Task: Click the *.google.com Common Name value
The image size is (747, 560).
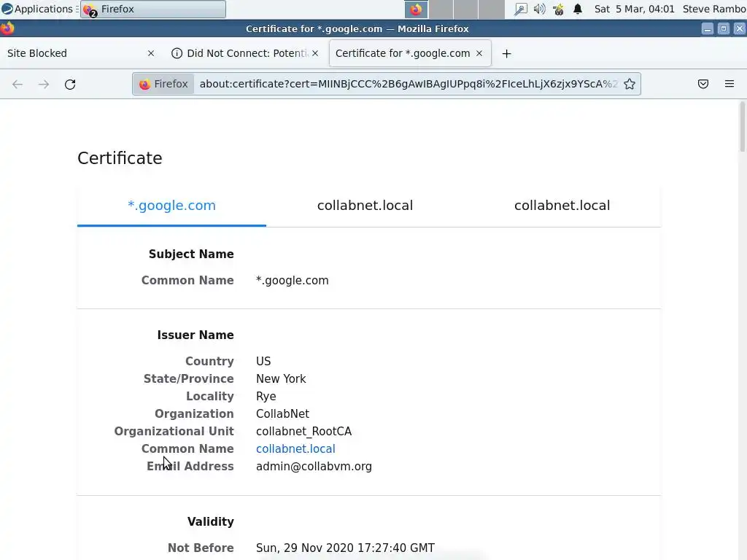Action: (x=292, y=281)
